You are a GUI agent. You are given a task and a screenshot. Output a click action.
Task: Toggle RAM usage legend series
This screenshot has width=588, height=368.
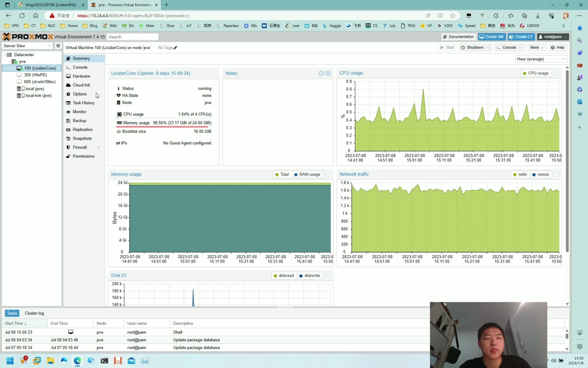click(307, 174)
